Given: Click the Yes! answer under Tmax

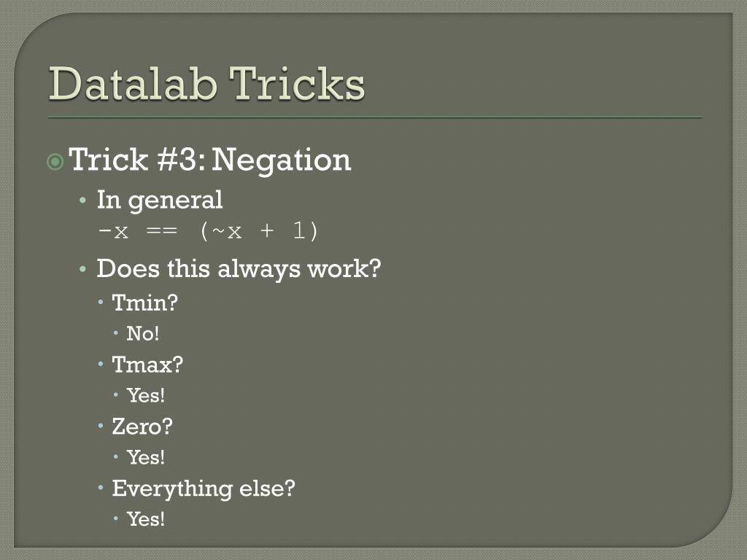Looking at the screenshot, I should 146,395.
